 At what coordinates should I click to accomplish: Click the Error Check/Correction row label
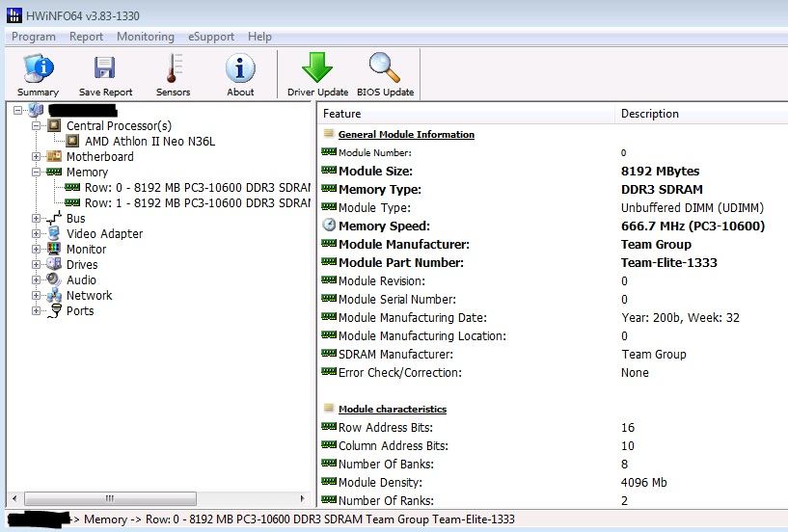coord(400,373)
